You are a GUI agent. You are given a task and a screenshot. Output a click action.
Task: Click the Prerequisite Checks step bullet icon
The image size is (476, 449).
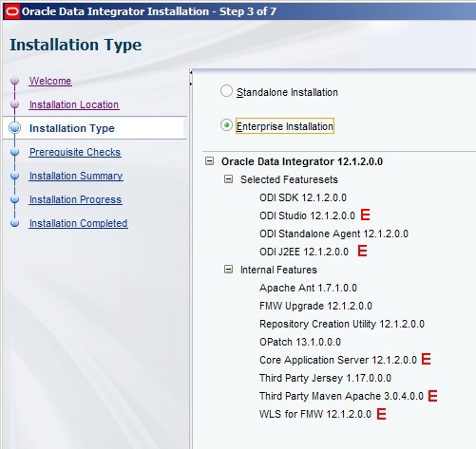point(14,152)
